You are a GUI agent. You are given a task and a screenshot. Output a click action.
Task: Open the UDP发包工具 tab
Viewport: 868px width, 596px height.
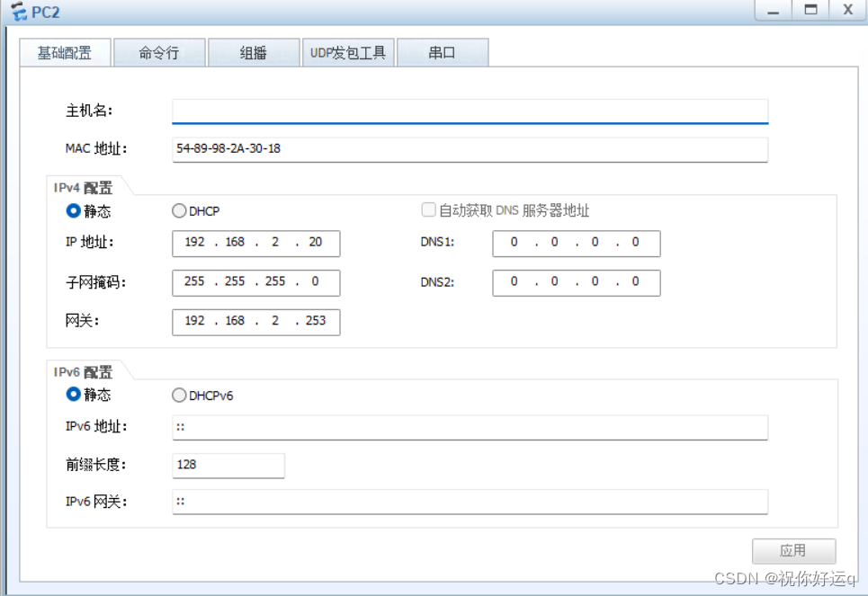[x=349, y=52]
